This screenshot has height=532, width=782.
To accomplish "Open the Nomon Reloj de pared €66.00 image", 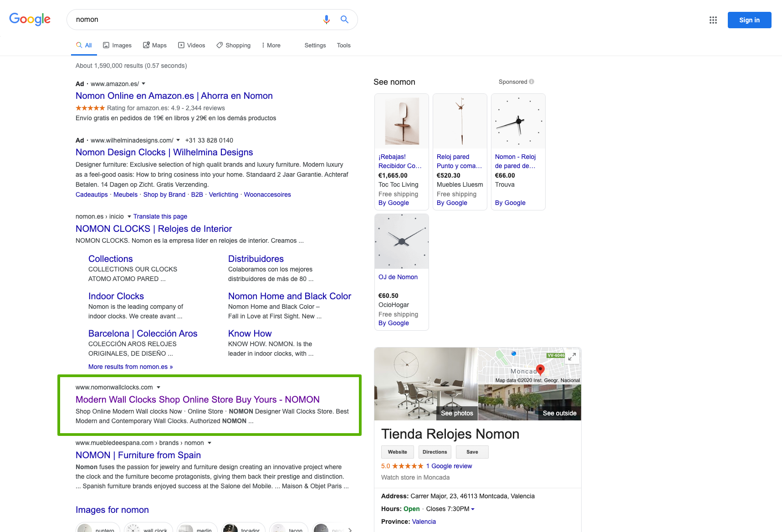I will click(x=518, y=121).
